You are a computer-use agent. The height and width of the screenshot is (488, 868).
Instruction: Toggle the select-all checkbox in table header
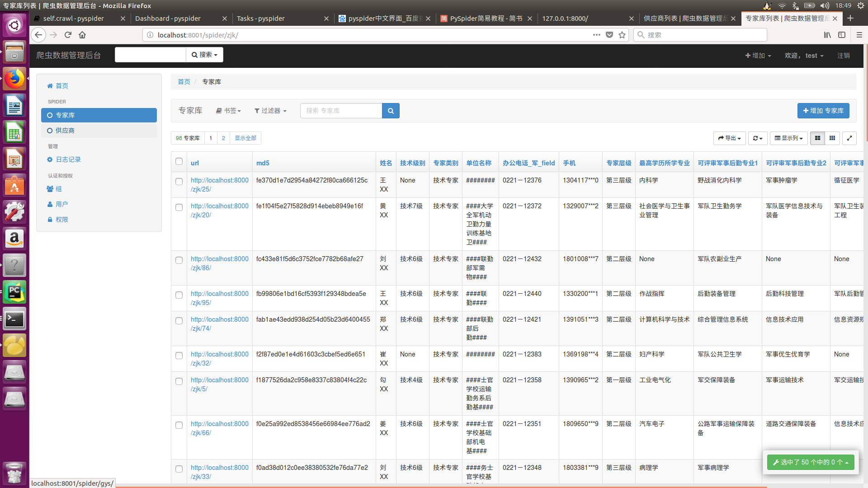tap(179, 161)
